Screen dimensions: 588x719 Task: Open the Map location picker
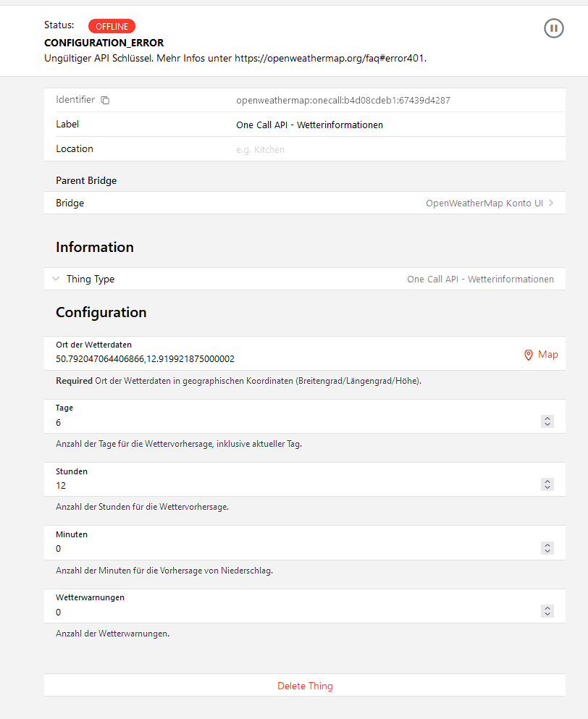click(547, 355)
